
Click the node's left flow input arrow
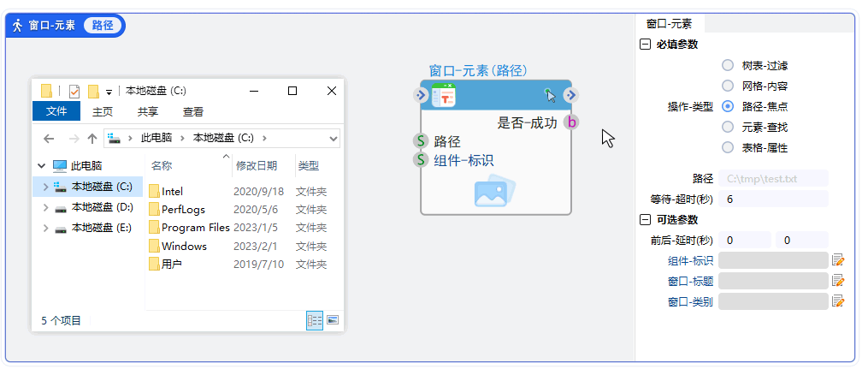point(421,95)
